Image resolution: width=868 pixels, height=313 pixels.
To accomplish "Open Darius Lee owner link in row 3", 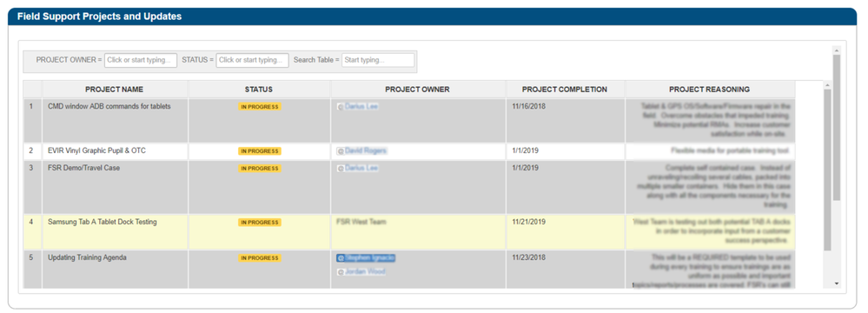I will click(x=358, y=169).
